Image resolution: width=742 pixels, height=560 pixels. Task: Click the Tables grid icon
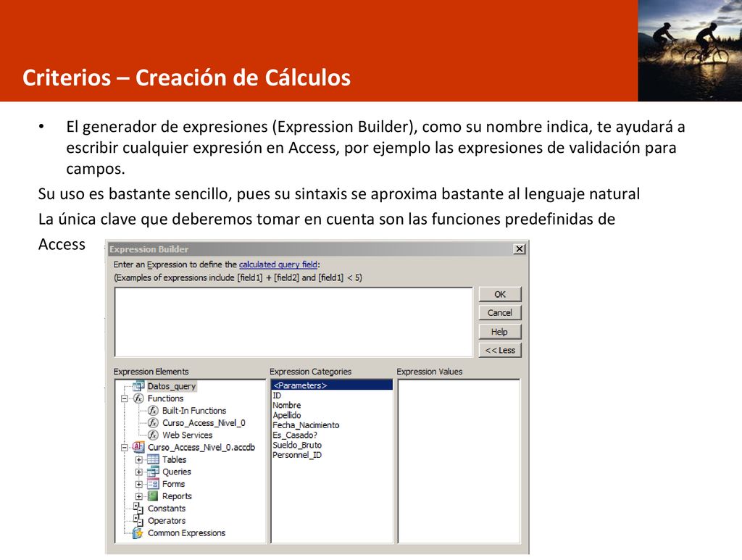click(153, 459)
